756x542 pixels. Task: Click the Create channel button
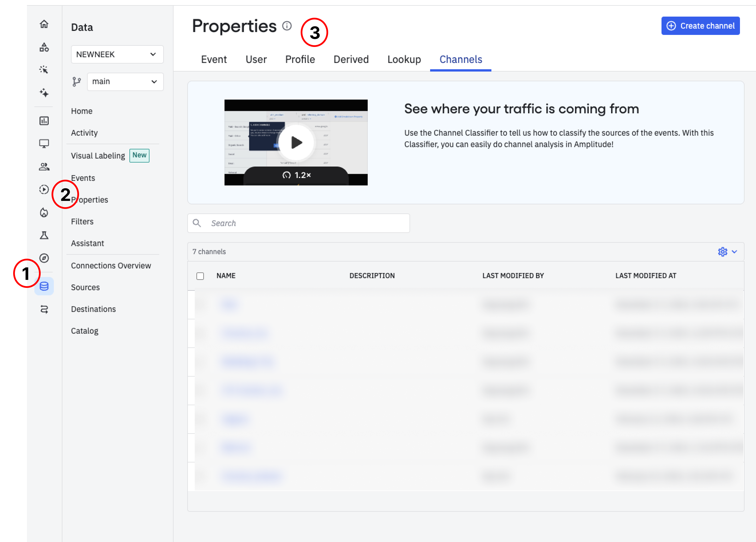(x=700, y=26)
